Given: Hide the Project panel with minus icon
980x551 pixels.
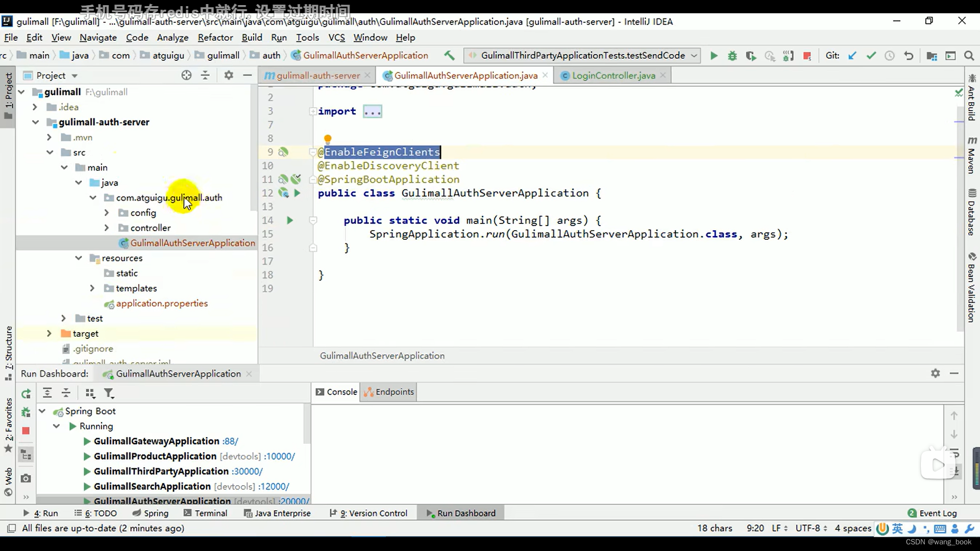Looking at the screenshot, I should (x=248, y=76).
